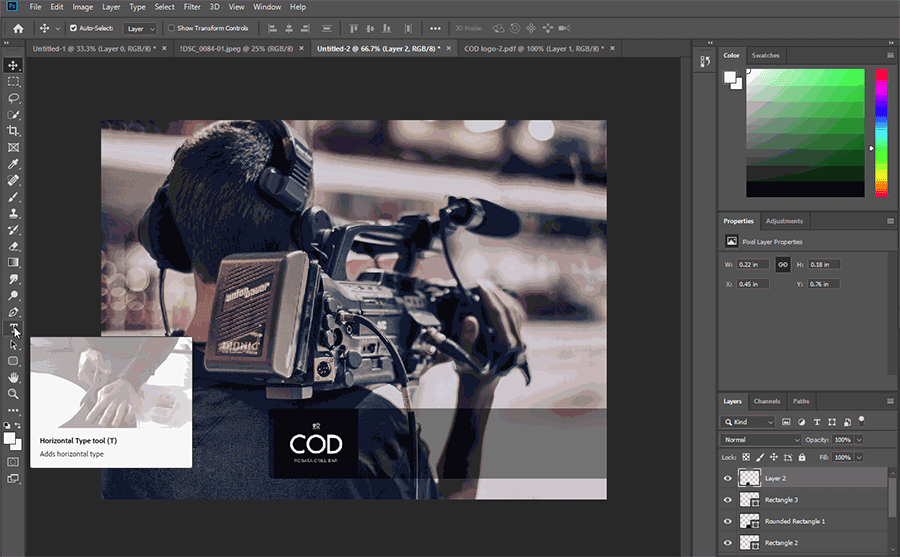Toggle the width-height link in Properties
This screenshot has width=900, height=557.
pyautogui.click(x=782, y=265)
